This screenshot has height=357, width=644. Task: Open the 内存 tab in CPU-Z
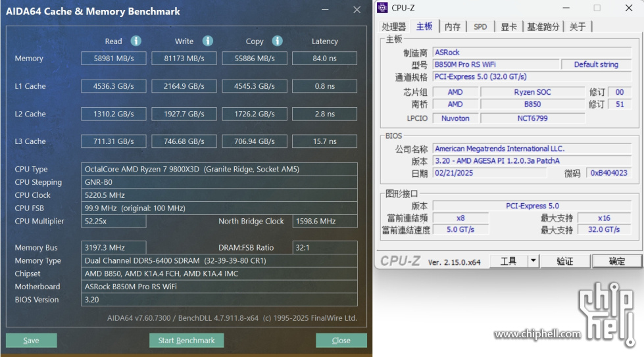[453, 27]
